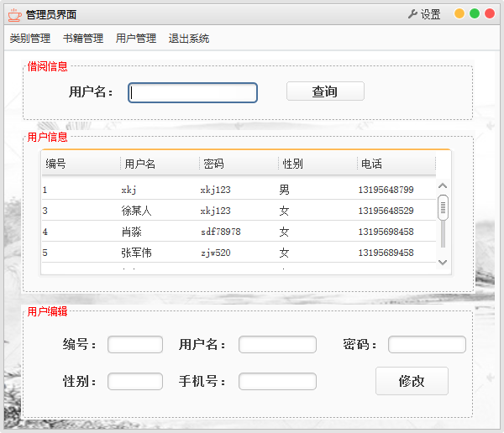Click the yellow minimize circle button

pos(459,13)
